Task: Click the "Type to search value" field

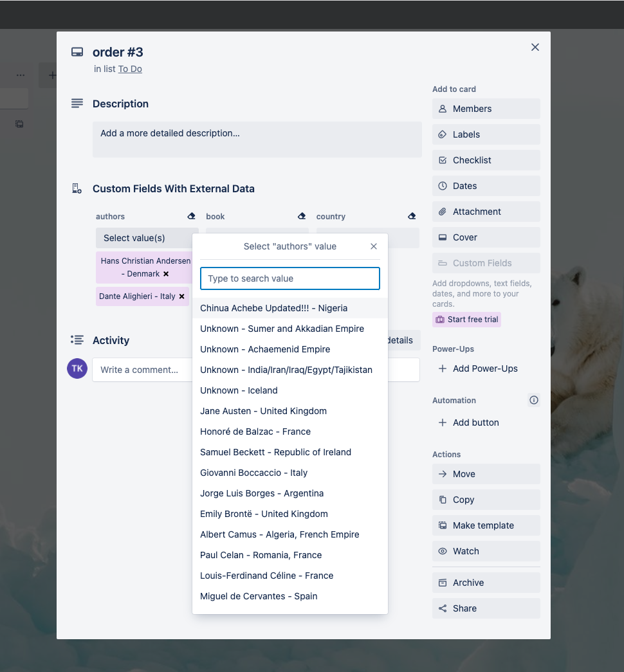Action: click(289, 278)
